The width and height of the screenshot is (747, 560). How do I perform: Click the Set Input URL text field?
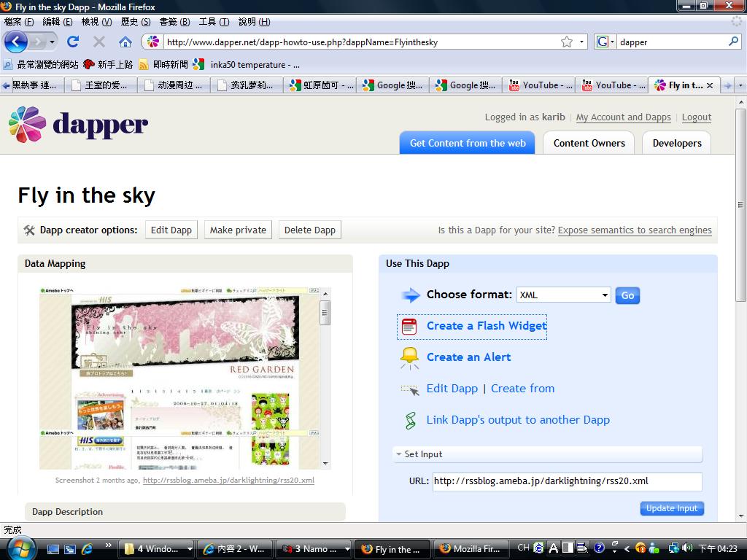point(567,481)
